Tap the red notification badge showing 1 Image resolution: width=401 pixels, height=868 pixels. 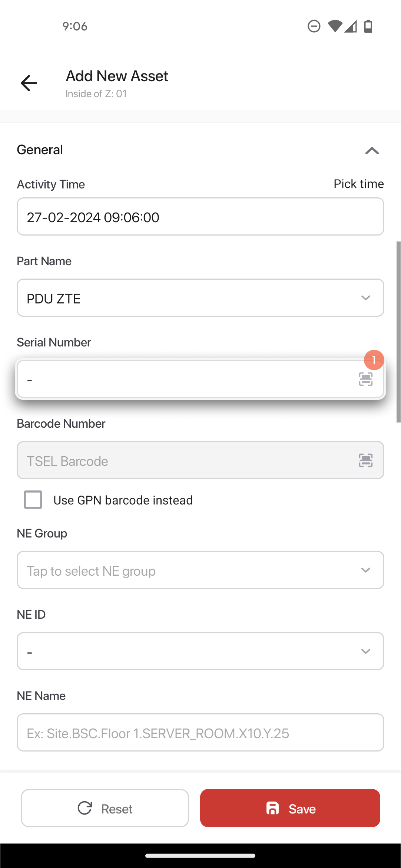click(374, 360)
